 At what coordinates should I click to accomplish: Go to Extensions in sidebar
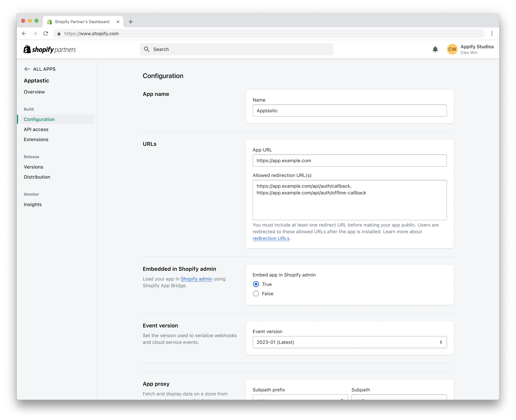[36, 140]
